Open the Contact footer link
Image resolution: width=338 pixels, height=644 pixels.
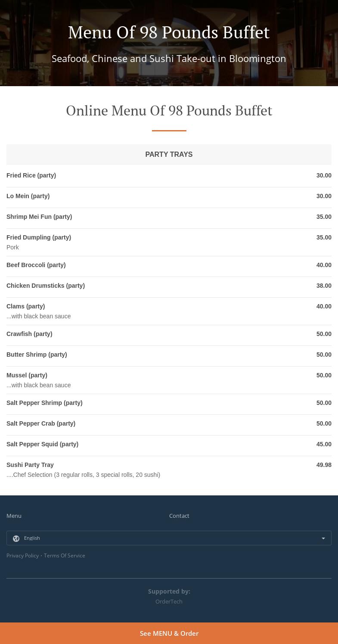tap(179, 516)
